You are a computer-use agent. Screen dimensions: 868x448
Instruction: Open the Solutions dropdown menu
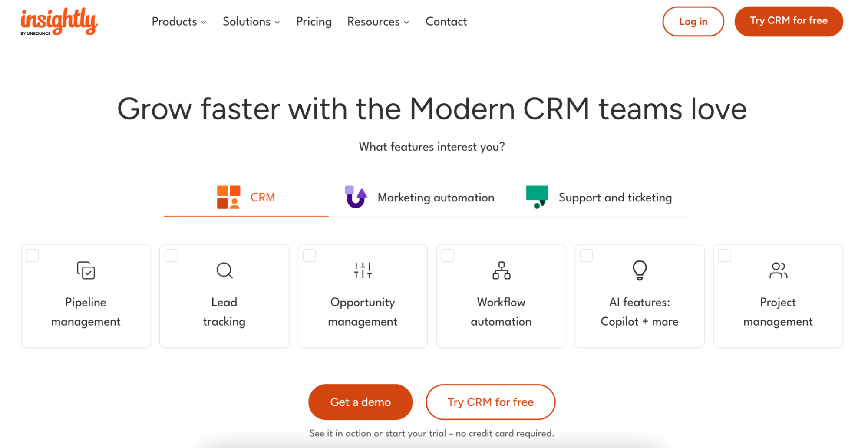click(251, 22)
